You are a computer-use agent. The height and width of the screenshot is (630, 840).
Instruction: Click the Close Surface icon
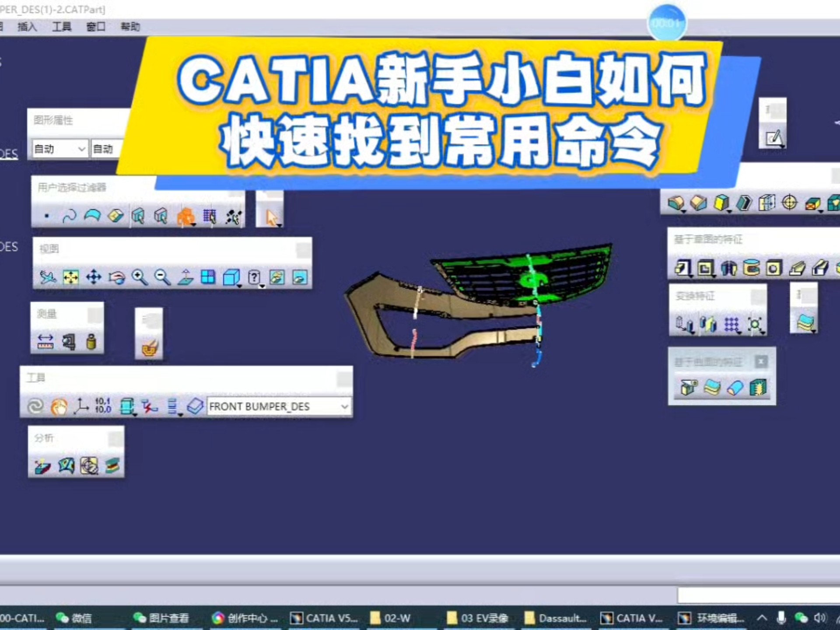(735, 388)
